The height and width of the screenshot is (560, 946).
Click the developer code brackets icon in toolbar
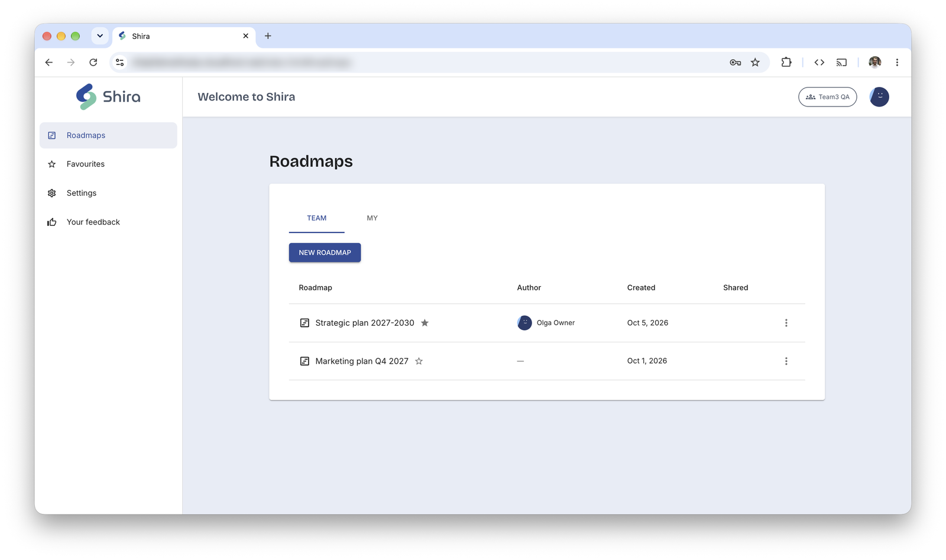click(x=819, y=62)
